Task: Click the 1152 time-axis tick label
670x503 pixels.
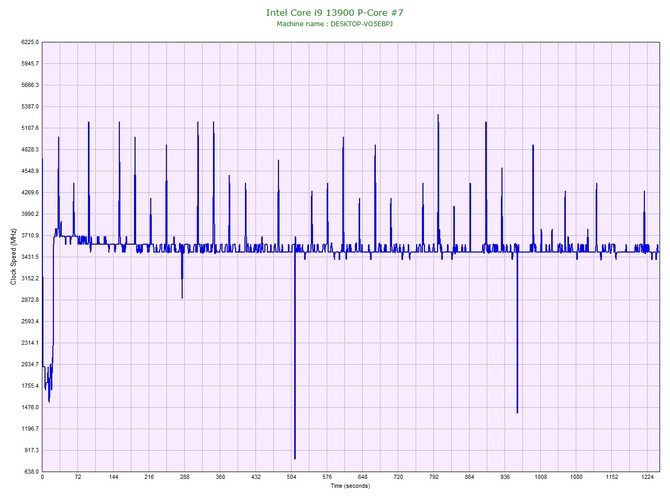Action: point(612,477)
